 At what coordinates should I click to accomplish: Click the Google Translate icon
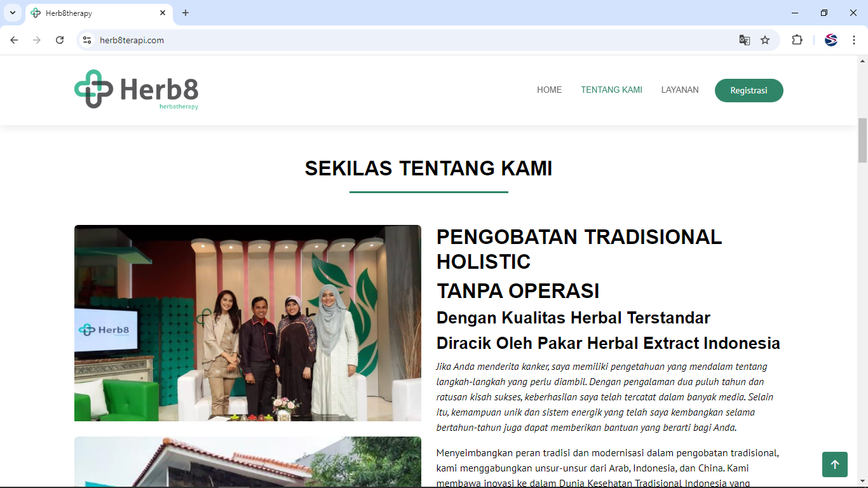coord(745,40)
